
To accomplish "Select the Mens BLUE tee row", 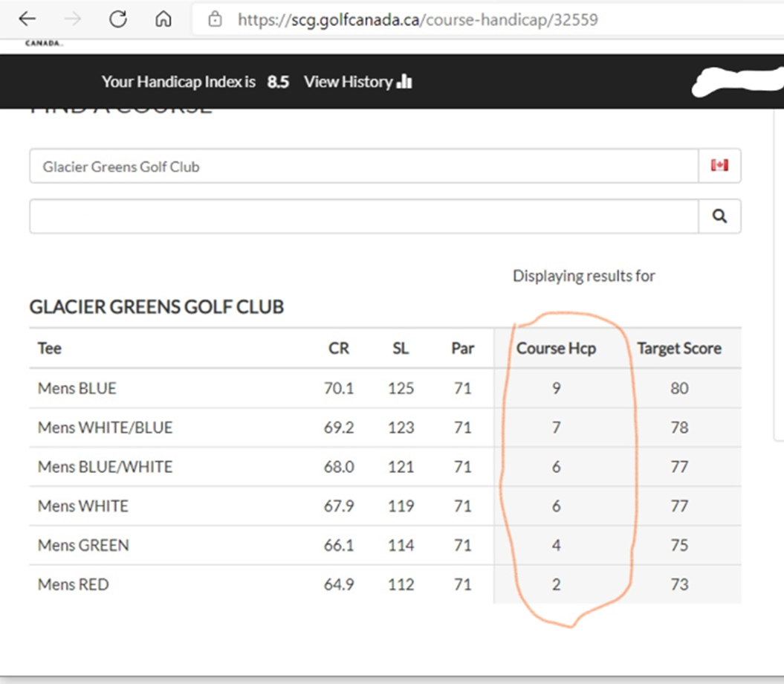I will [x=77, y=388].
